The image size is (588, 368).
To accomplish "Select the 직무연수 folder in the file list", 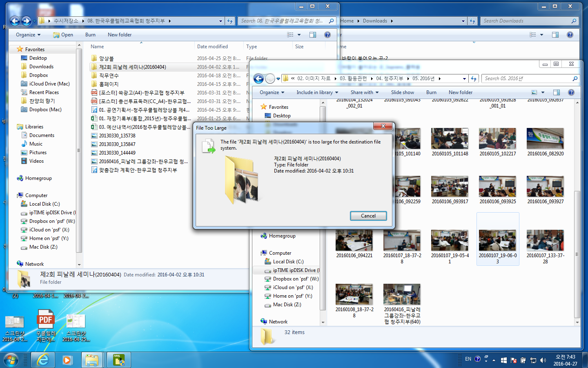I will click(109, 76).
